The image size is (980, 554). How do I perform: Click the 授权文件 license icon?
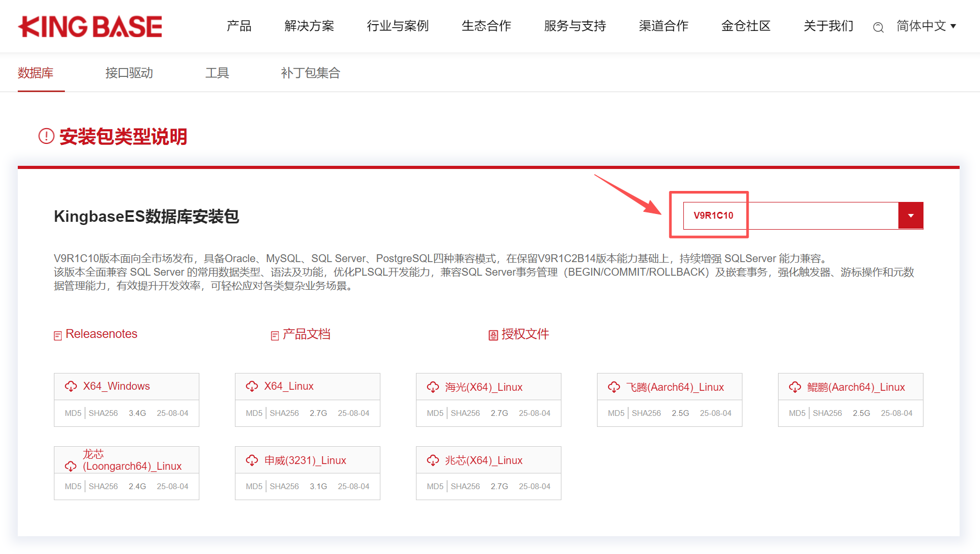point(493,335)
